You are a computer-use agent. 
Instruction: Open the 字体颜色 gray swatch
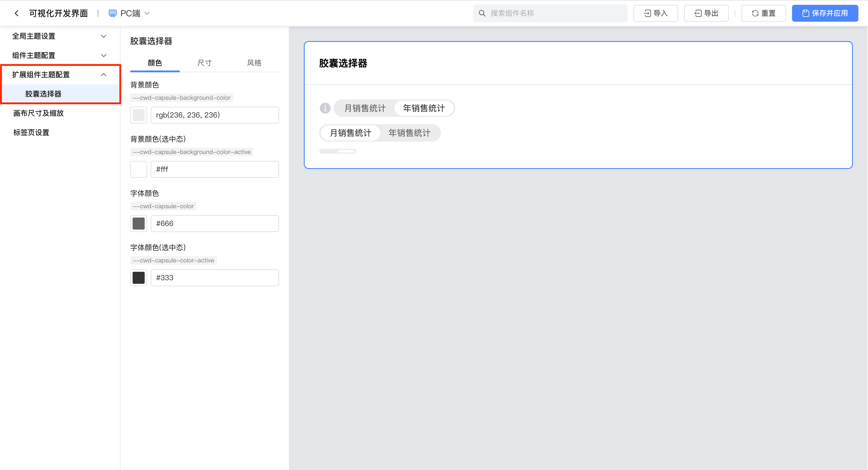pos(139,223)
